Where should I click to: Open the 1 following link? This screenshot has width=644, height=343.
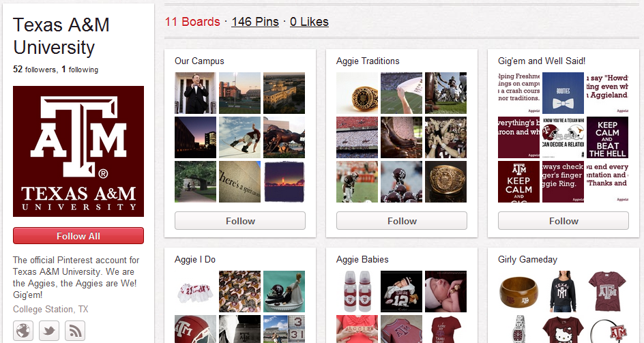80,70
